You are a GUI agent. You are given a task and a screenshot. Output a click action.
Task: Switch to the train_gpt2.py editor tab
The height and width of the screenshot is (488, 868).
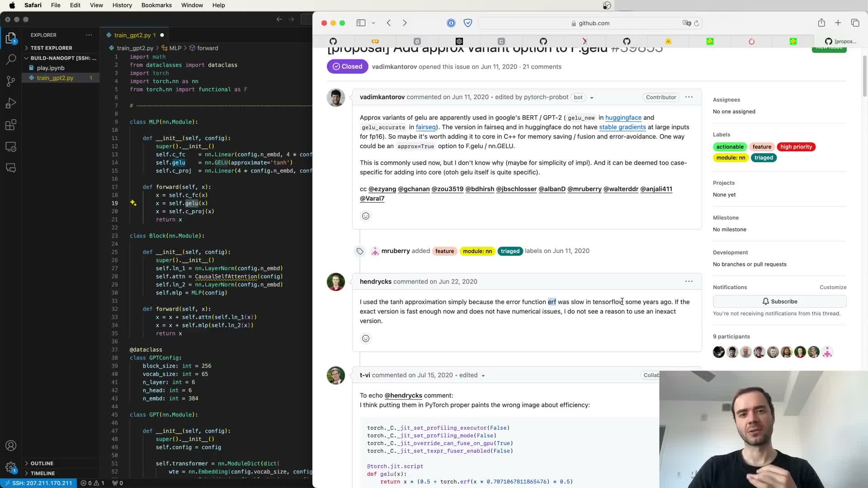click(x=132, y=35)
